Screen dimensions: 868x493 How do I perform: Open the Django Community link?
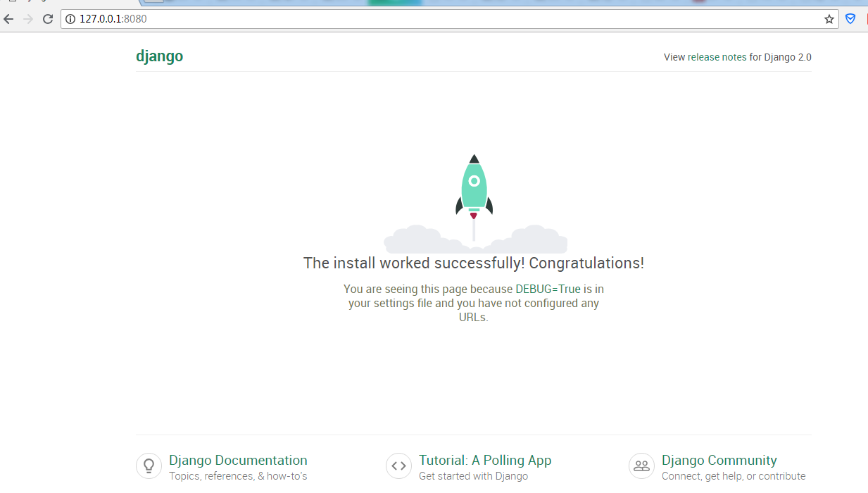tap(719, 460)
